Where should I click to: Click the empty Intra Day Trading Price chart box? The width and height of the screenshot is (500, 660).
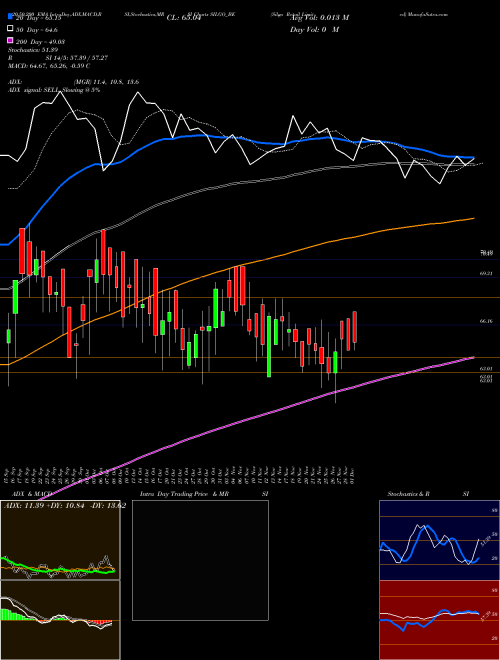pos(200,560)
